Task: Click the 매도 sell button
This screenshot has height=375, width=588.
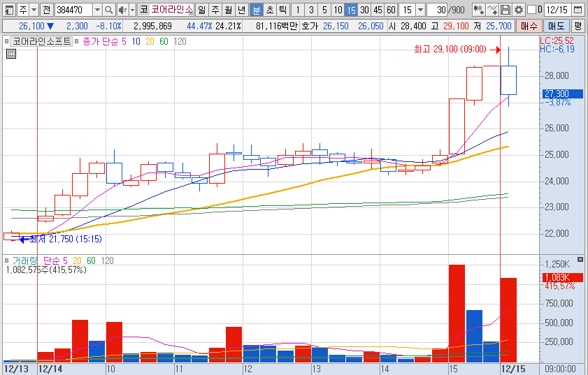Action: point(556,27)
